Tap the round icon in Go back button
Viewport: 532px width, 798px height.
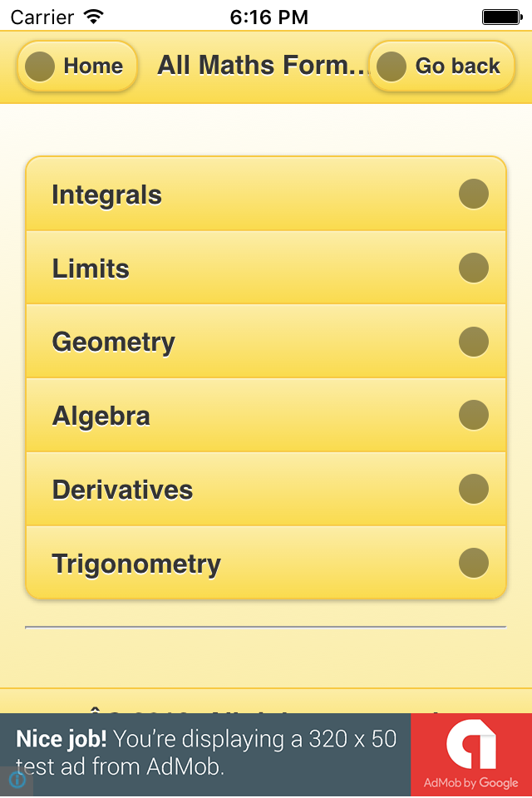(392, 66)
